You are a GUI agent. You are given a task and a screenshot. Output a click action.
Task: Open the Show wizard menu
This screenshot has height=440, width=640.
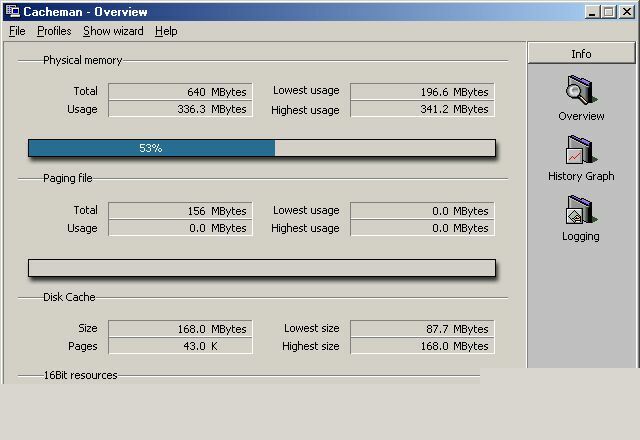tap(113, 31)
